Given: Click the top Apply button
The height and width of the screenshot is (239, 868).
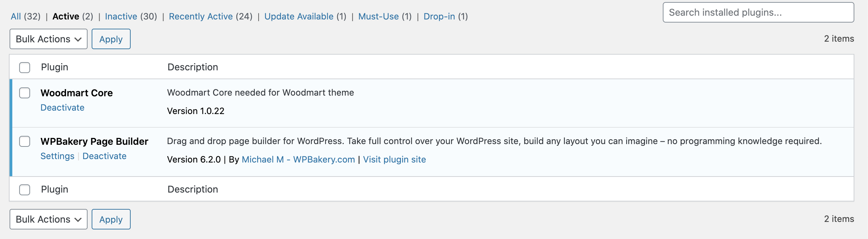Looking at the screenshot, I should click(111, 39).
